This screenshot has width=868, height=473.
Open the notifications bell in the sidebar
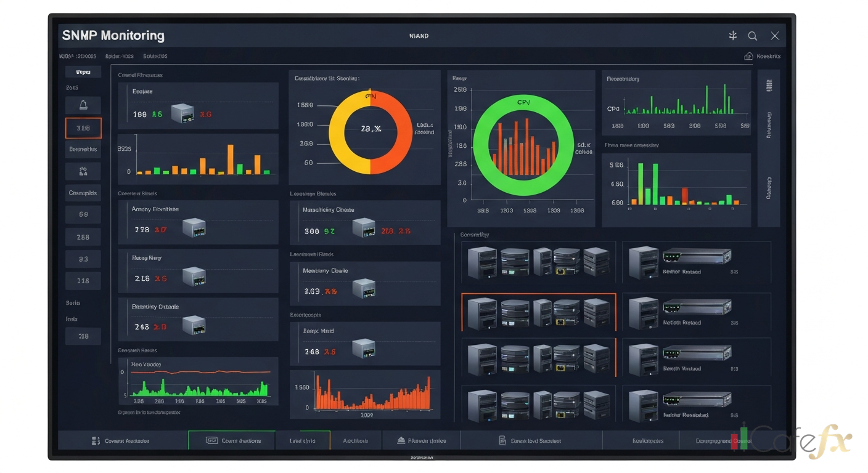[x=83, y=105]
